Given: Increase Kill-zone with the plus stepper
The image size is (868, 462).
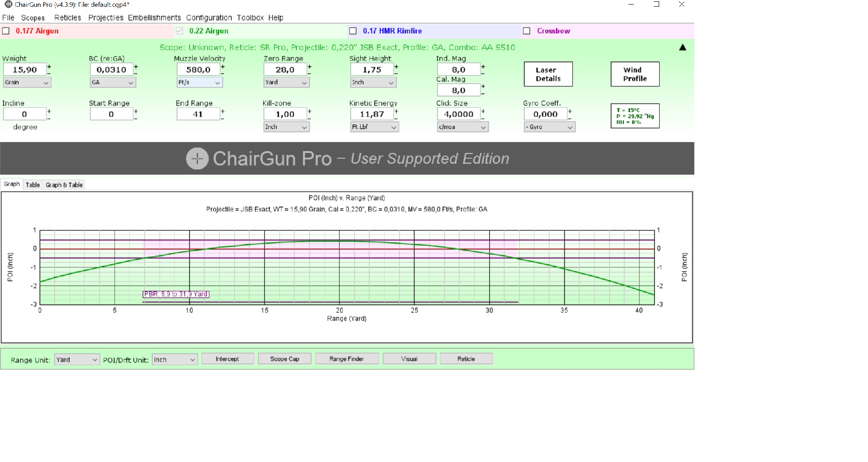Looking at the screenshot, I should (x=309, y=111).
